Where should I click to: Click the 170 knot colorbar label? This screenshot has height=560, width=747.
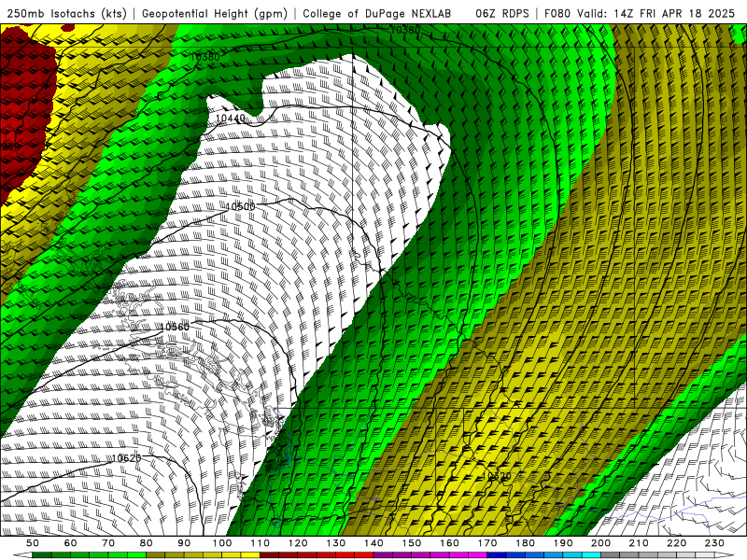(486, 543)
